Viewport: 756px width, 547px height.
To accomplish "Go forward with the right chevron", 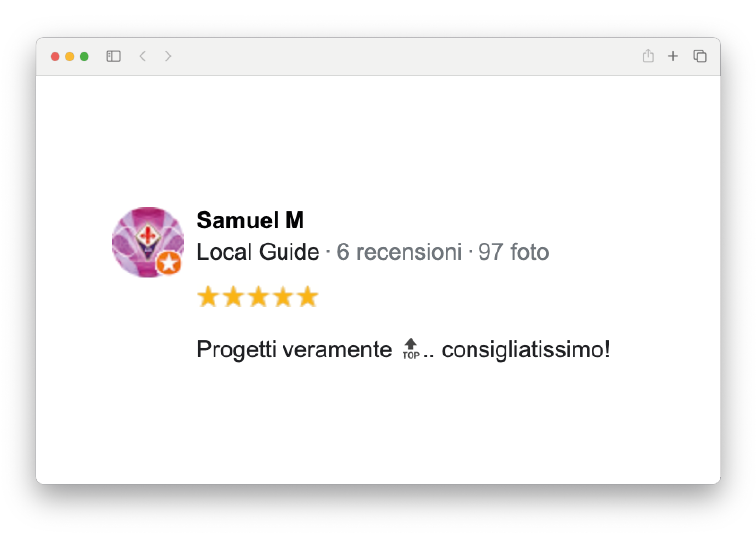I will point(168,56).
